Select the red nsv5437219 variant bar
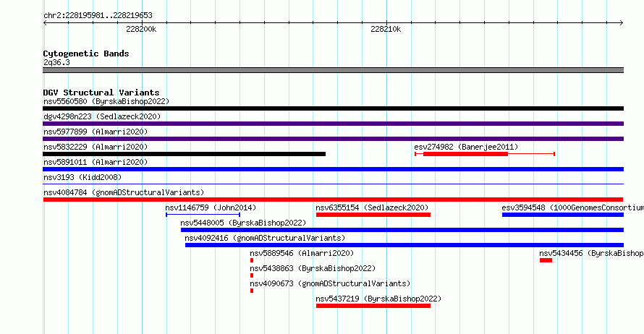The height and width of the screenshot is (334, 644). [x=373, y=306]
